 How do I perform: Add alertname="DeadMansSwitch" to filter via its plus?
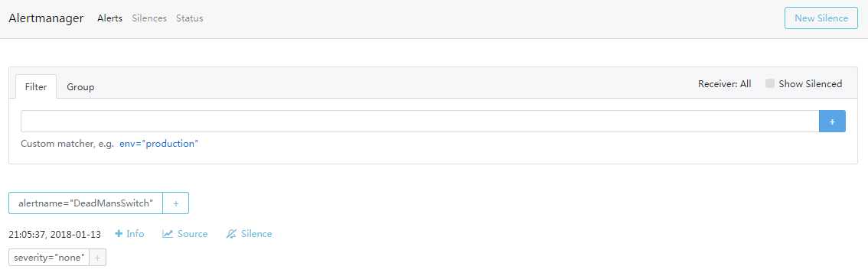tap(175, 203)
